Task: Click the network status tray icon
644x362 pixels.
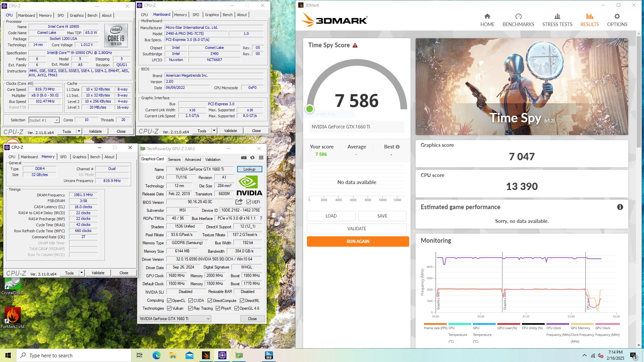Action: [x=593, y=356]
